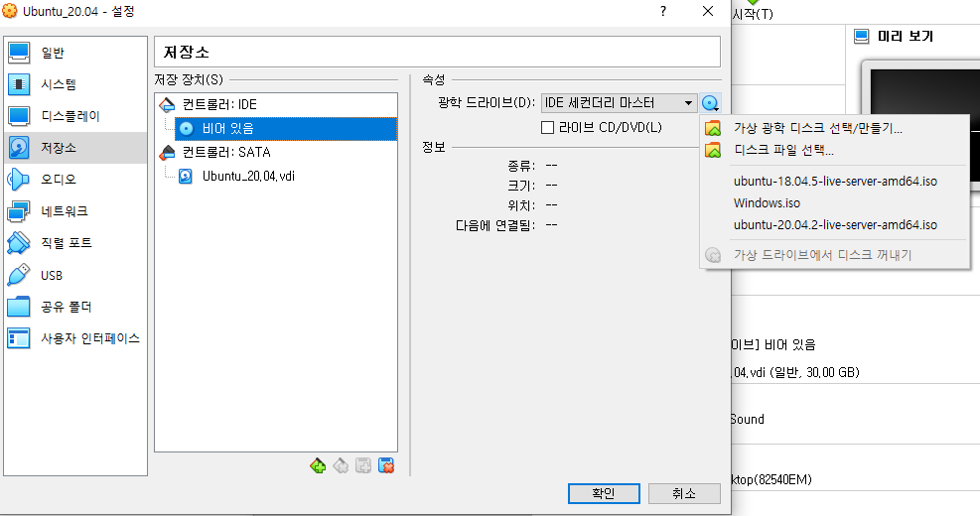Cancel the dialog with 취소 button
The height and width of the screenshot is (516, 980).
click(684, 493)
